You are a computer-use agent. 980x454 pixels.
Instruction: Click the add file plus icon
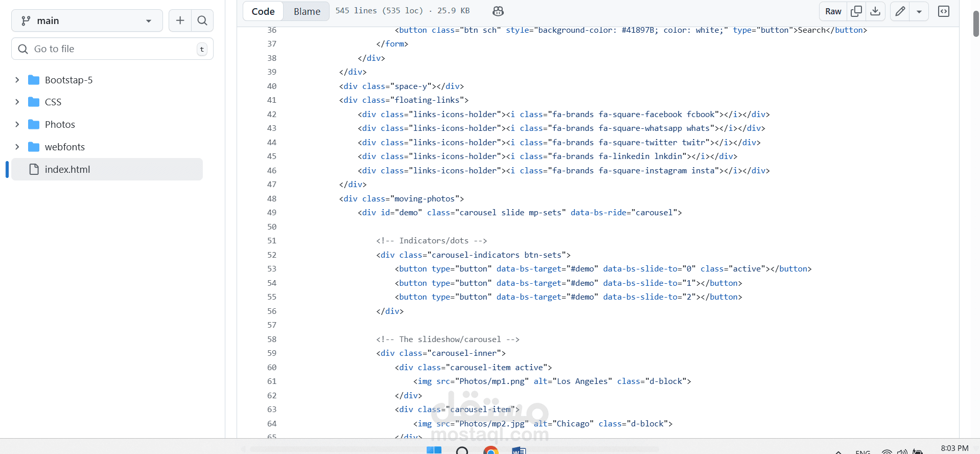coord(180,20)
